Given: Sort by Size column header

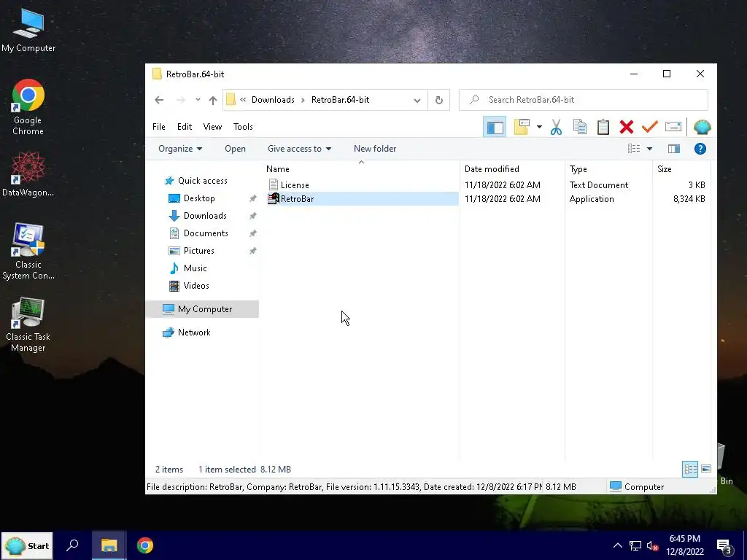Looking at the screenshot, I should (681, 169).
